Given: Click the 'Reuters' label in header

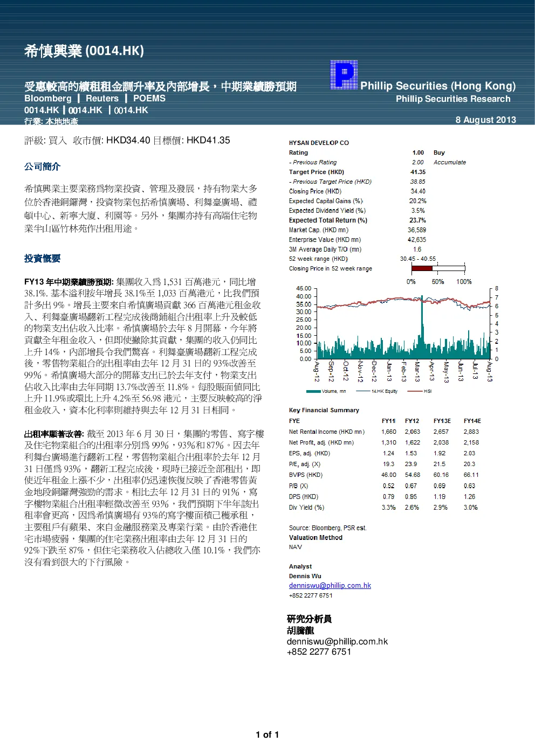Looking at the screenshot, I should tap(102, 98).
